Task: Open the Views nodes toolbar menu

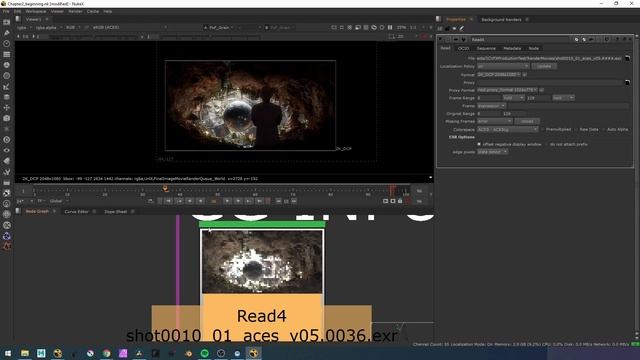Action: tap(7, 150)
